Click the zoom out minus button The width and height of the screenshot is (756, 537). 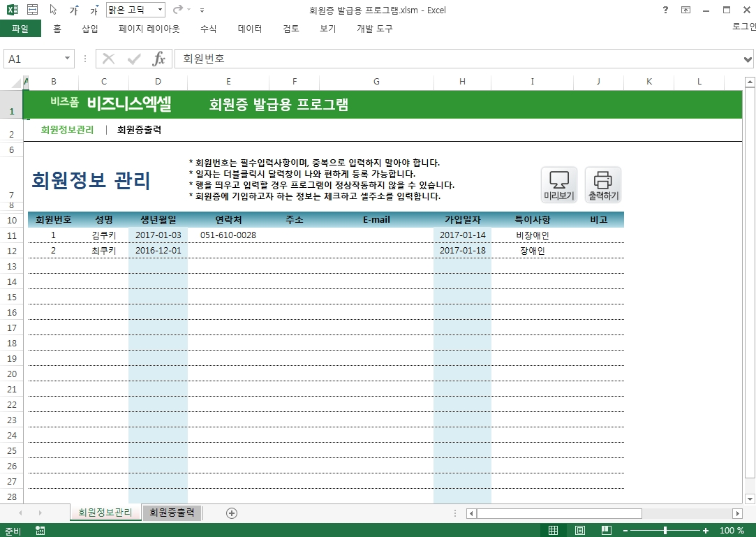point(625,531)
